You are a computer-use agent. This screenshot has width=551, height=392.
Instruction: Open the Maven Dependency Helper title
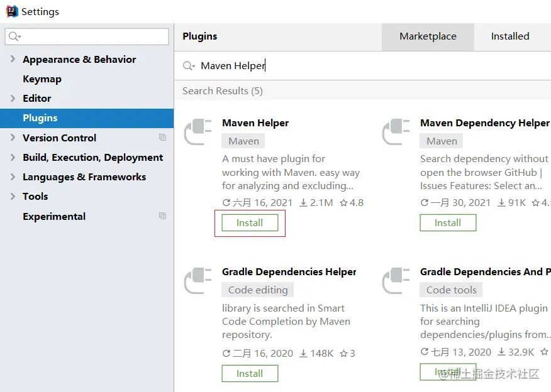pos(485,123)
